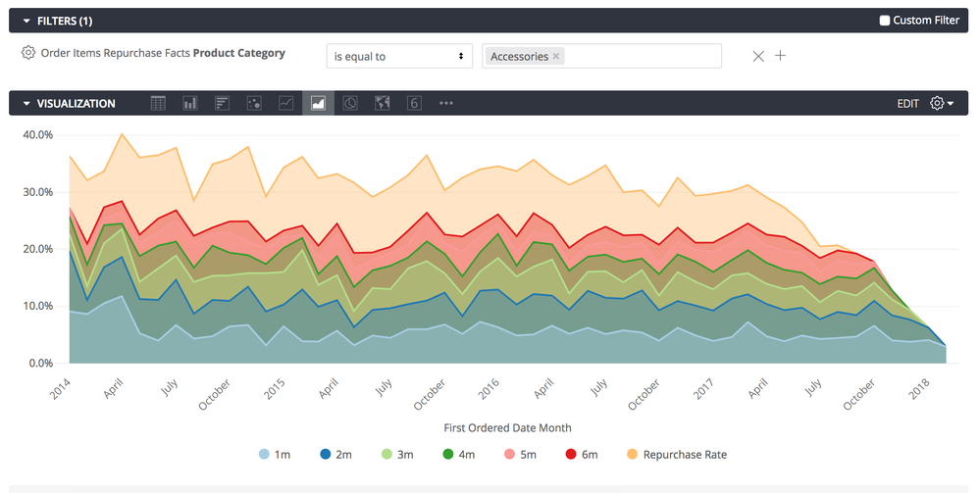This screenshot has width=980, height=493.
Task: Choose the scatterplot visualization icon
Action: point(254,103)
